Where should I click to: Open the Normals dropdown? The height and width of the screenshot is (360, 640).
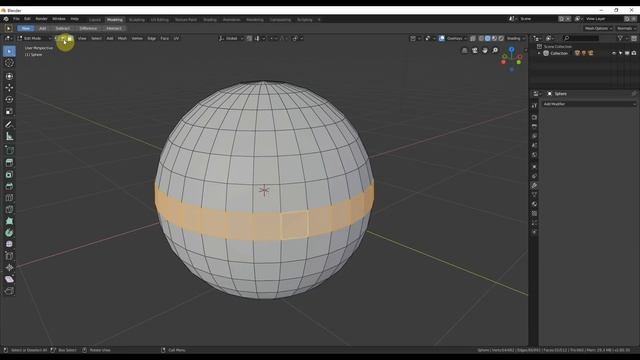[x=626, y=29]
